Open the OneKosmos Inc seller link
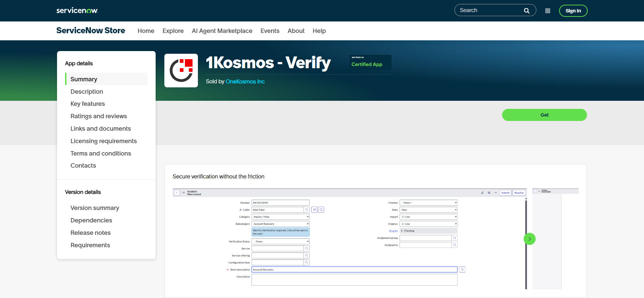 tap(245, 82)
